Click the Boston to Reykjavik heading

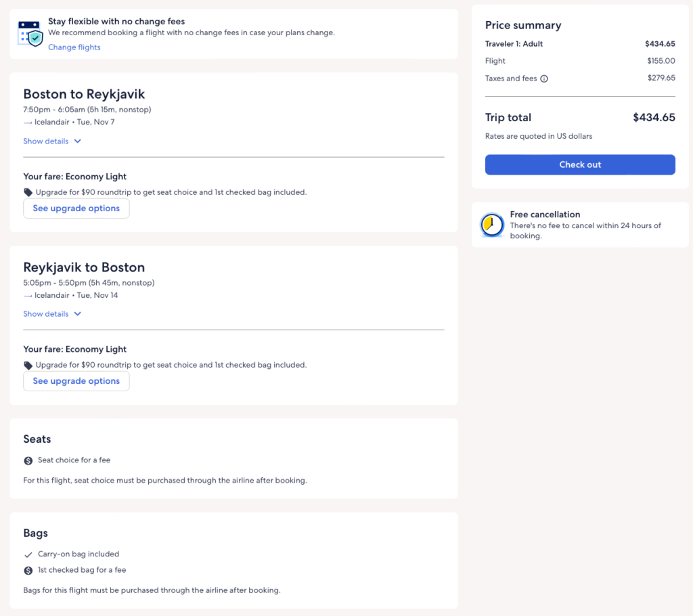[x=85, y=94]
